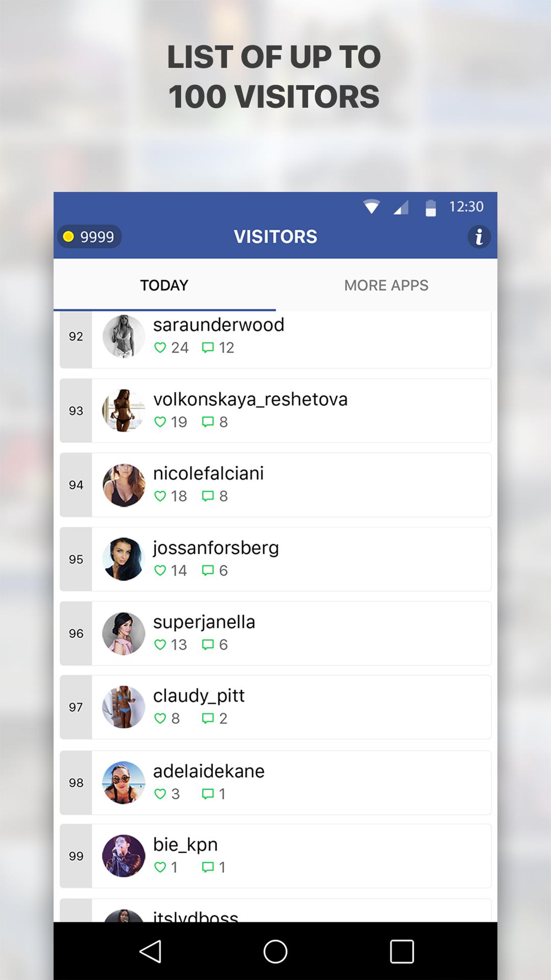Open the info icon in header
551x980 pixels.
click(479, 237)
